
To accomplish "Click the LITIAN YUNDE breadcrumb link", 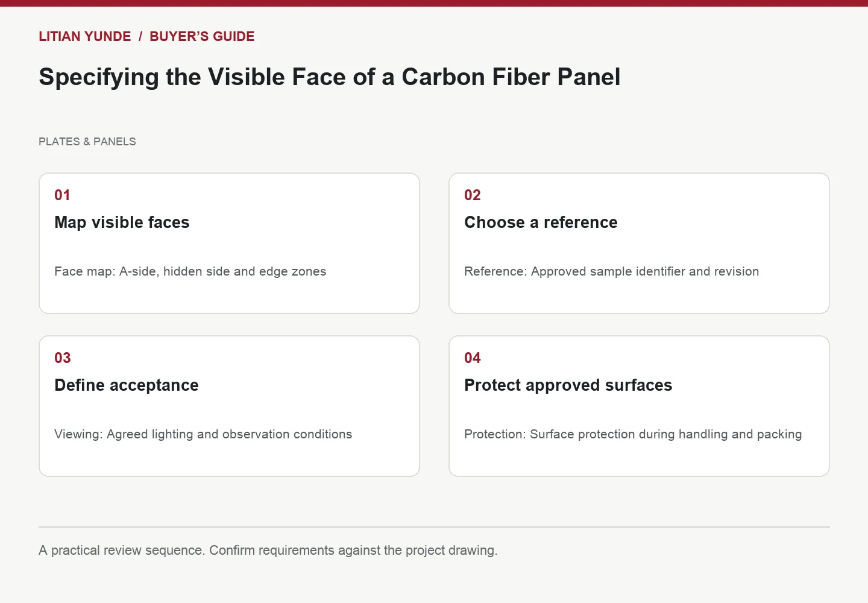I will click(x=84, y=36).
